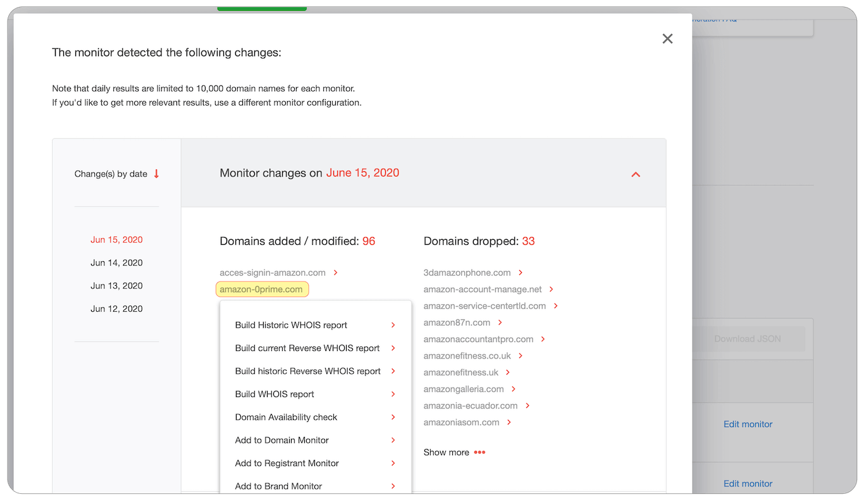
Task: Click arrow beside amazonia-ecuador.com
Action: (x=528, y=405)
